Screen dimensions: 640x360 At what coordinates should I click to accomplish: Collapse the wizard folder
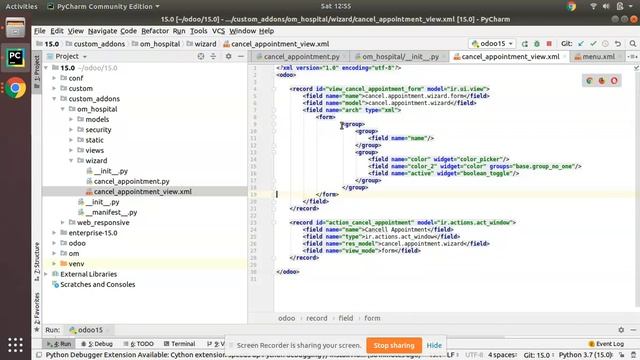click(x=71, y=160)
